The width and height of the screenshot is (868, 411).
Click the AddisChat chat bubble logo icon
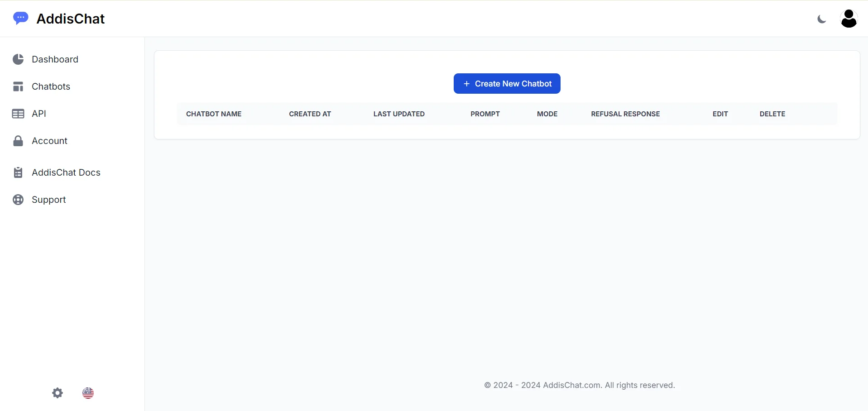point(20,18)
